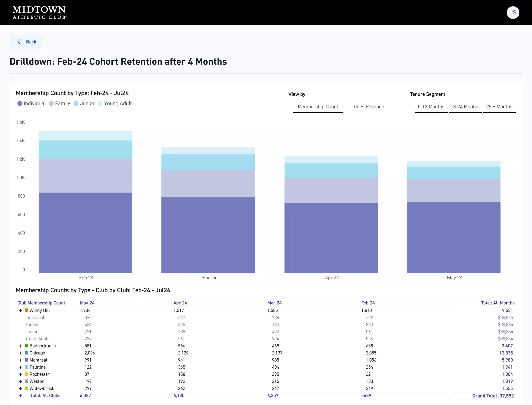Expand the Total: All Clubs row
The height and width of the screenshot is (405, 532).
point(21,396)
